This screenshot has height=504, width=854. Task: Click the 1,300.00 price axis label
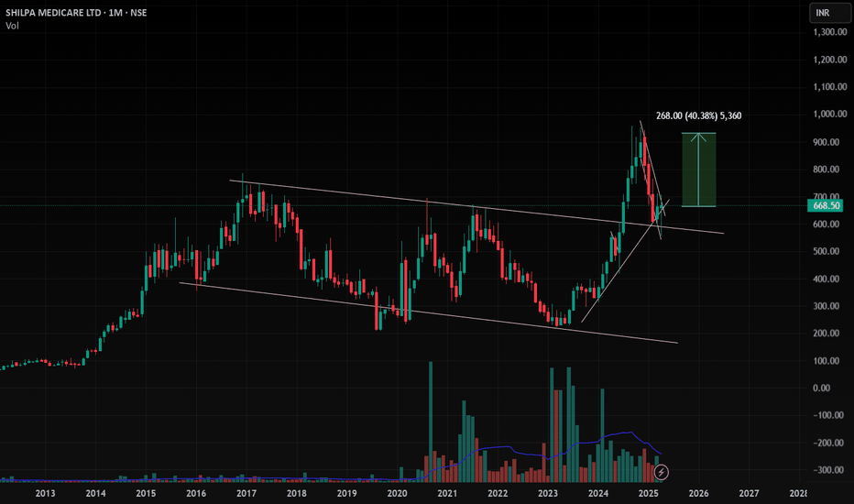[x=830, y=32]
